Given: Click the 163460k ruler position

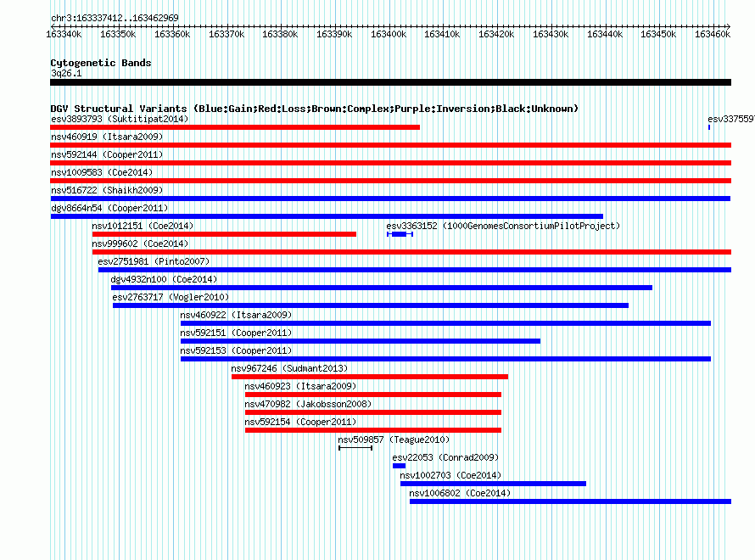Looking at the screenshot, I should [712, 34].
